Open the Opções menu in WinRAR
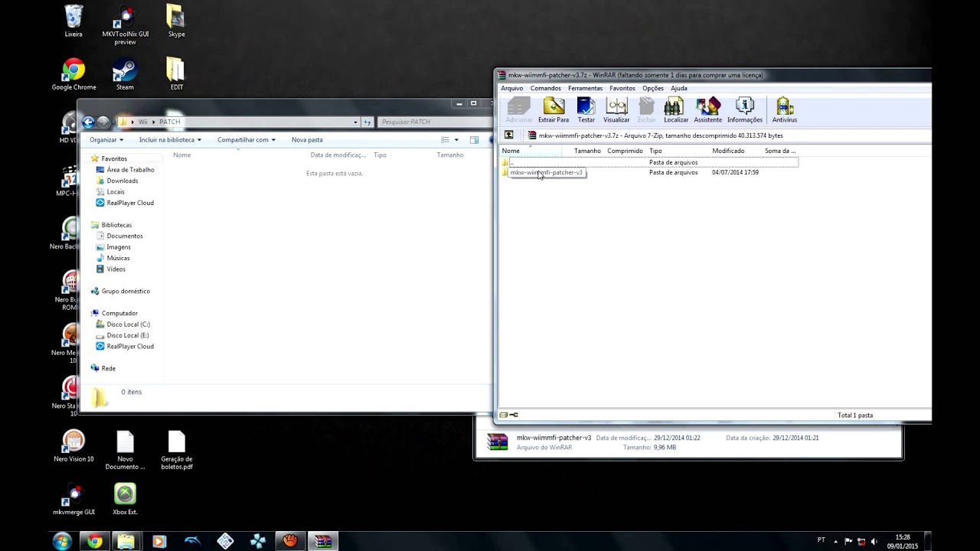 [x=653, y=88]
